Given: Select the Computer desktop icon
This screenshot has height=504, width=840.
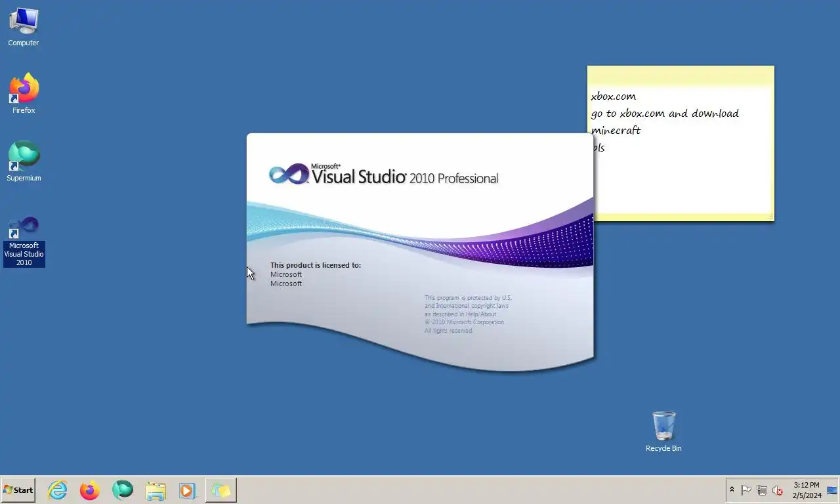Looking at the screenshot, I should 24,28.
